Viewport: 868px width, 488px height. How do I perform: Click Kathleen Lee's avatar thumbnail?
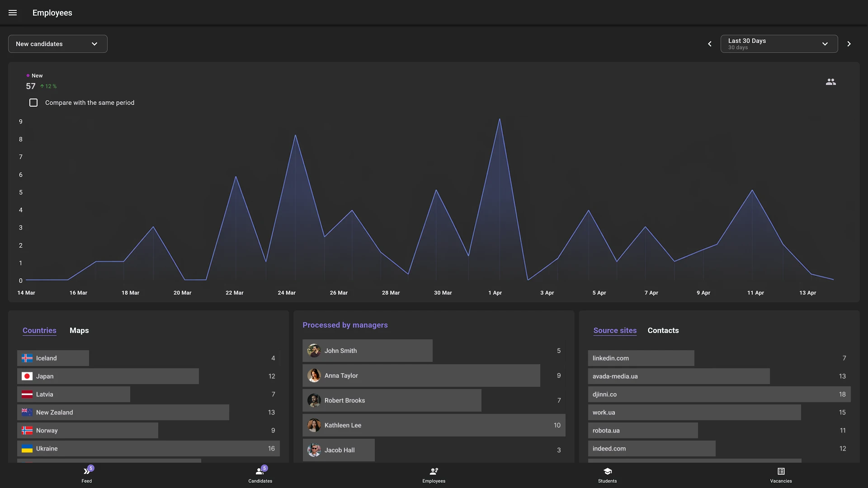[x=314, y=425]
